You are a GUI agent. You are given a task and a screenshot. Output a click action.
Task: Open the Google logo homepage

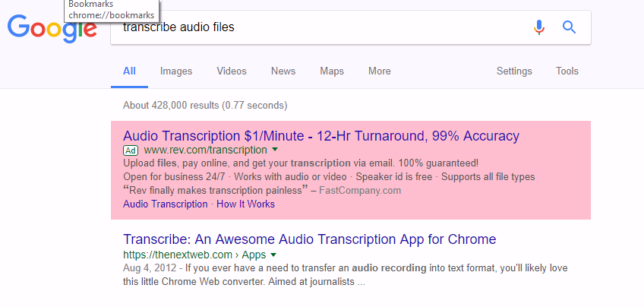[52, 29]
